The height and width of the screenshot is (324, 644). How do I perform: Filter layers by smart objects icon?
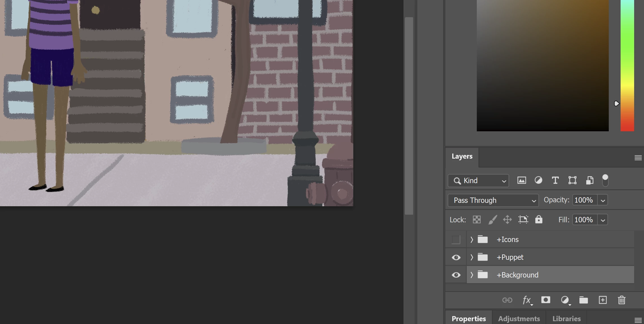point(590,180)
